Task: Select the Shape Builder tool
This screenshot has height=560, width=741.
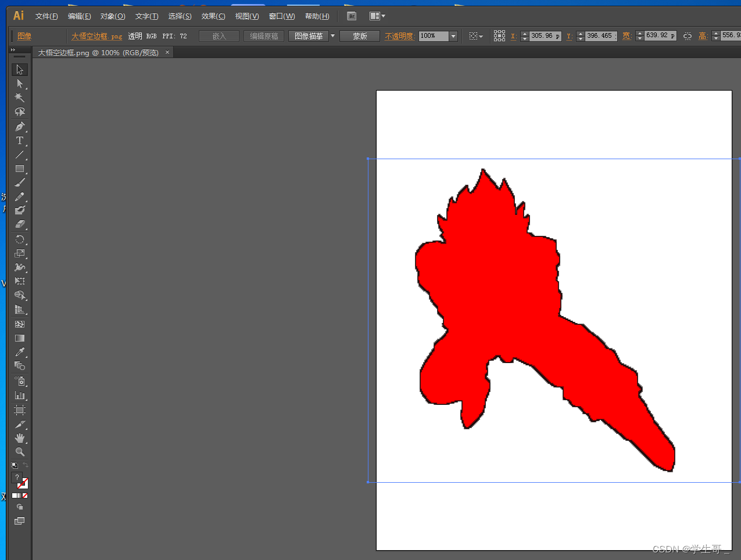Action: click(x=20, y=295)
